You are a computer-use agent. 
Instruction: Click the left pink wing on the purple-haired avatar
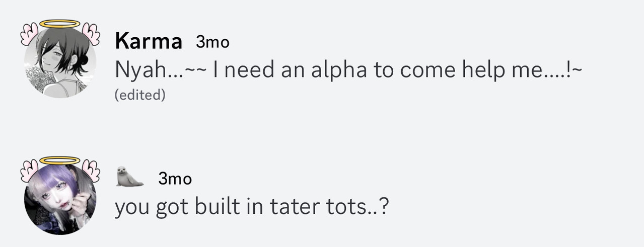pos(30,171)
